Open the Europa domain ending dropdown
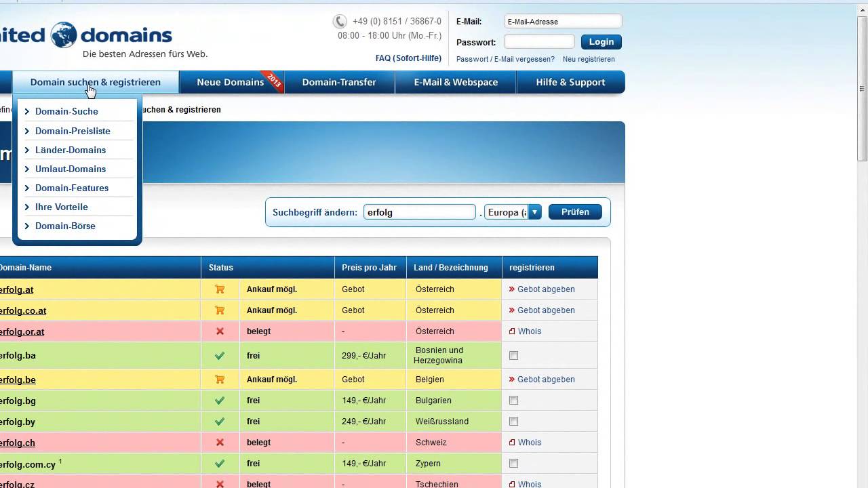The image size is (868, 488). (513, 212)
